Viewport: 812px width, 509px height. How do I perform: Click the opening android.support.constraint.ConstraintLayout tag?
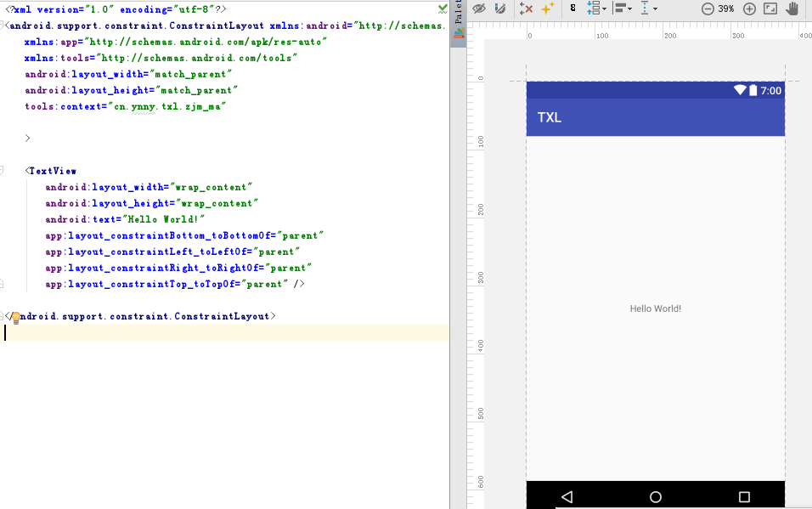pos(137,25)
